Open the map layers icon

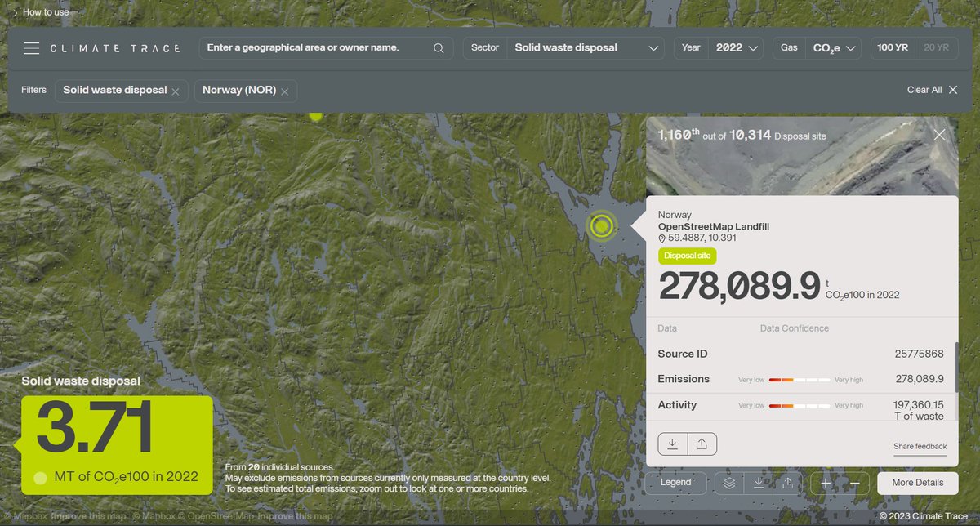[730, 483]
